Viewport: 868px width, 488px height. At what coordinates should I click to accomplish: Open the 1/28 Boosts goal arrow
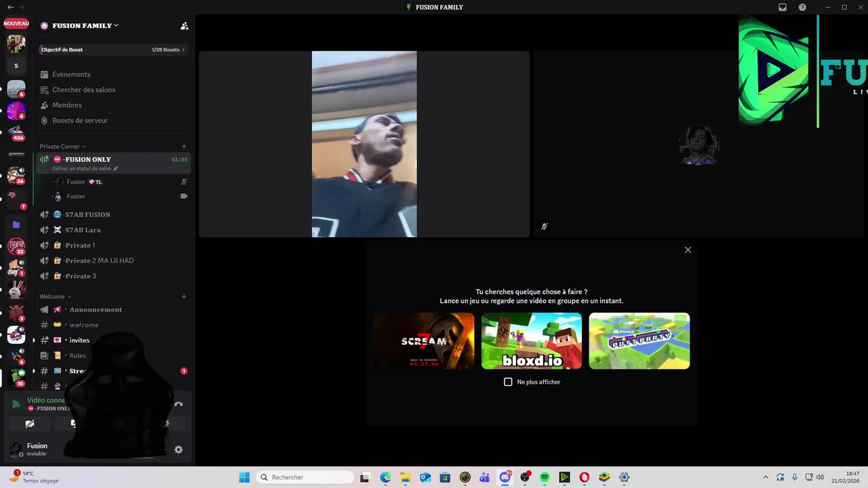183,49
